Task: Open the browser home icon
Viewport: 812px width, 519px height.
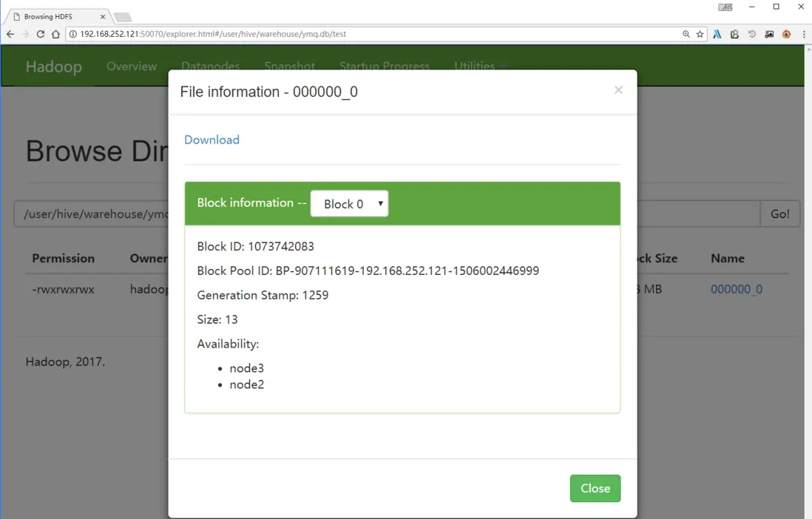Action: 55,34
